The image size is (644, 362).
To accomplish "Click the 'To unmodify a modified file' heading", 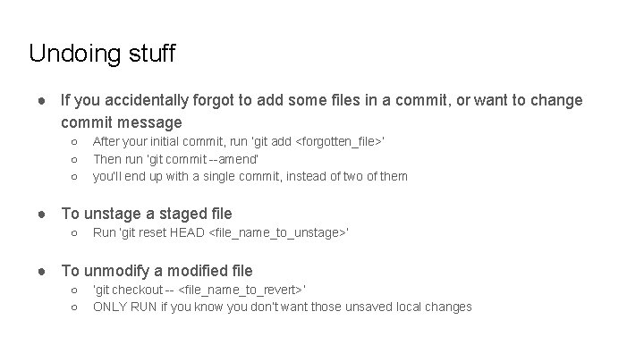I will click(x=157, y=271).
